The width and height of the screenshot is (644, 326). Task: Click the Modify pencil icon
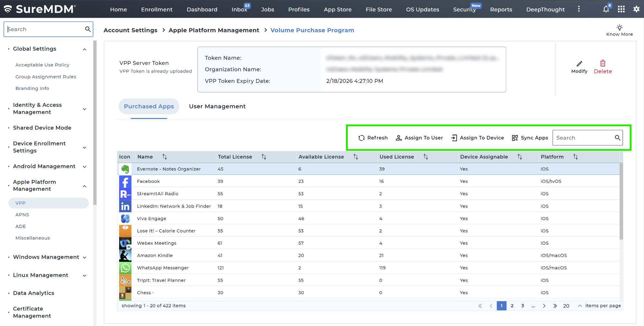[579, 64]
